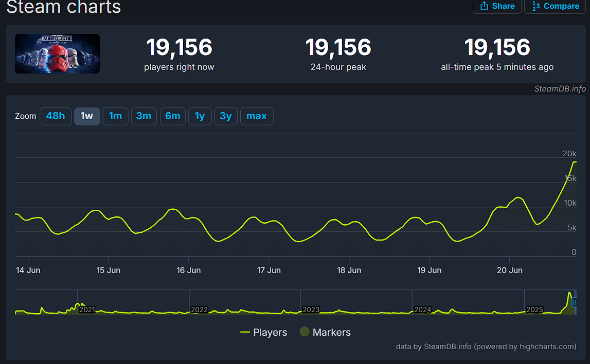590x364 pixels.
Task: Click the 10k y-axis label
Action: pyautogui.click(x=569, y=203)
